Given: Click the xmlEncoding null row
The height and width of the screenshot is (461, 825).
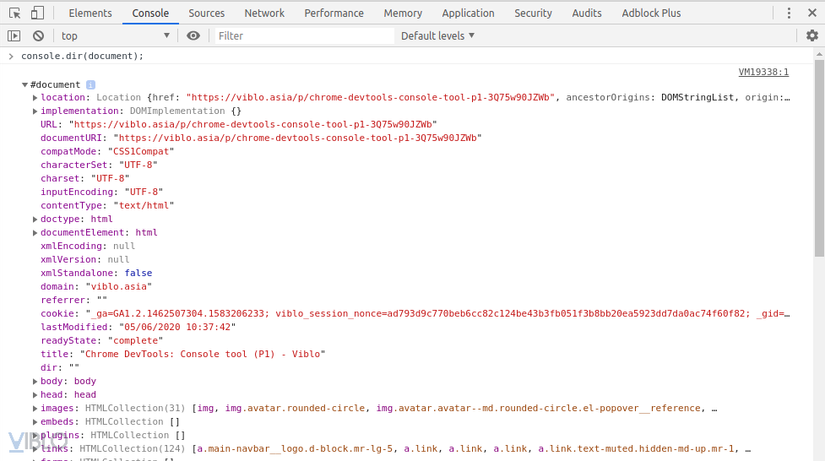Looking at the screenshot, I should (88, 246).
